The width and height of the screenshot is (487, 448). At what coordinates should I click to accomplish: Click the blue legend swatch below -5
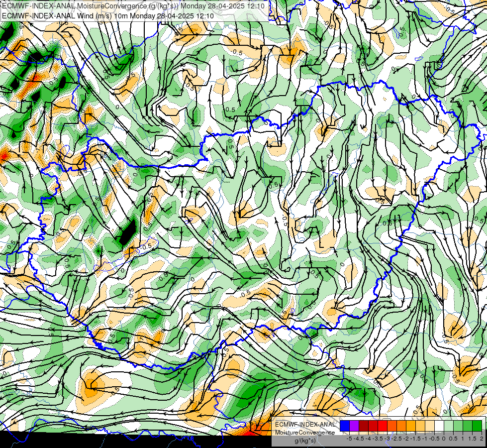tap(345, 426)
